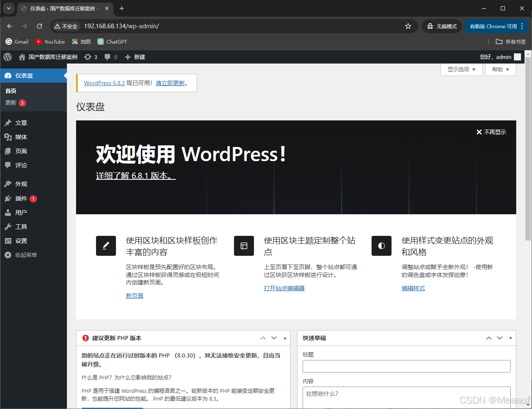This screenshot has height=409, width=532.
Task: Click the page vertical scrollbar
Action: point(528,149)
